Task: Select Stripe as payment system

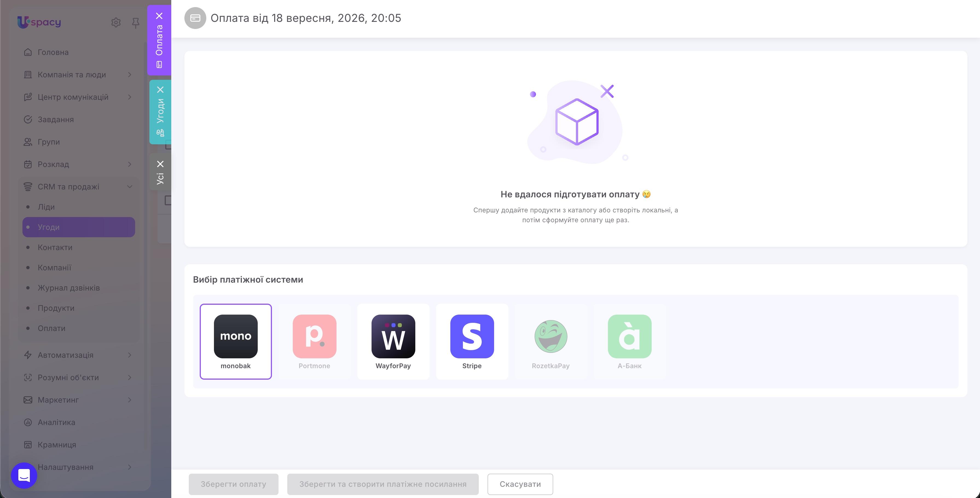Action: 472,341
